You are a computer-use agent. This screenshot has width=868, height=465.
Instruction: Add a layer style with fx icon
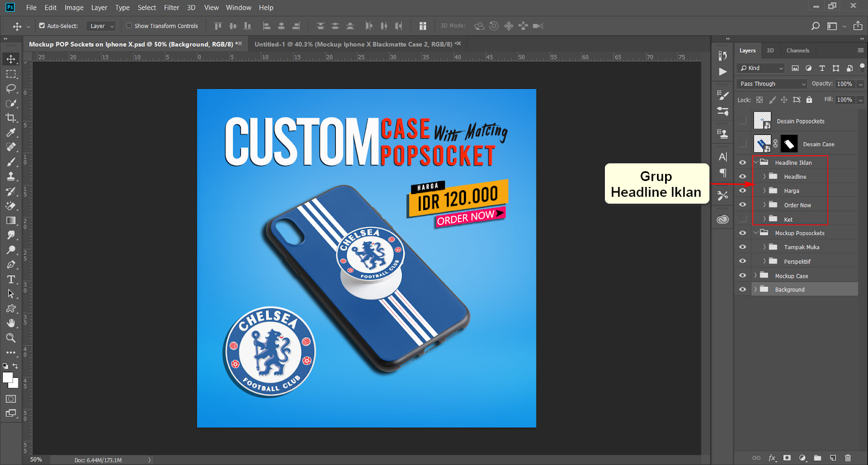(x=772, y=458)
